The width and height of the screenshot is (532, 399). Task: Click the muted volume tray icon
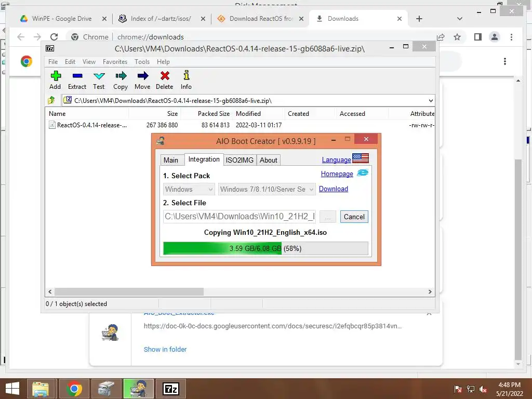(483, 389)
